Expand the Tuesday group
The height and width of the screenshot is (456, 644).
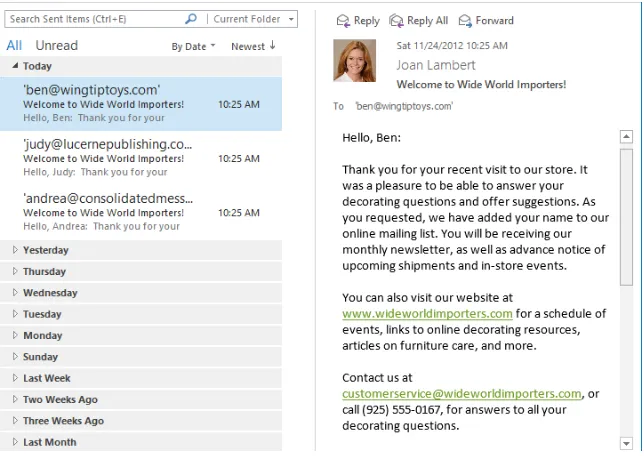click(15, 314)
